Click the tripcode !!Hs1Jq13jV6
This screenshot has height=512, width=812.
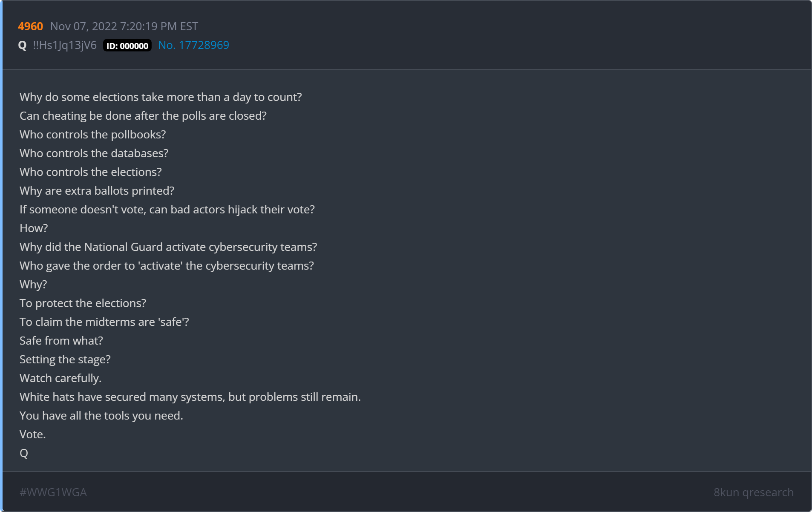(65, 45)
